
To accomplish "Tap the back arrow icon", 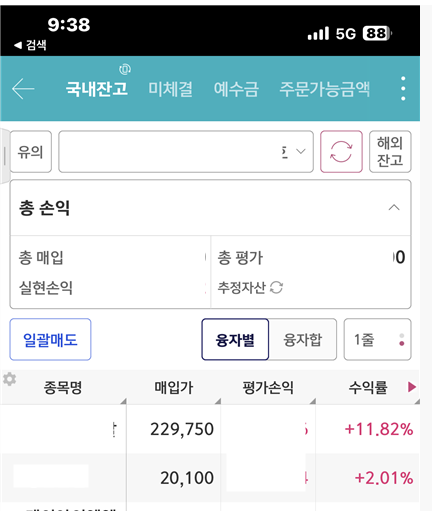I will [x=23, y=89].
